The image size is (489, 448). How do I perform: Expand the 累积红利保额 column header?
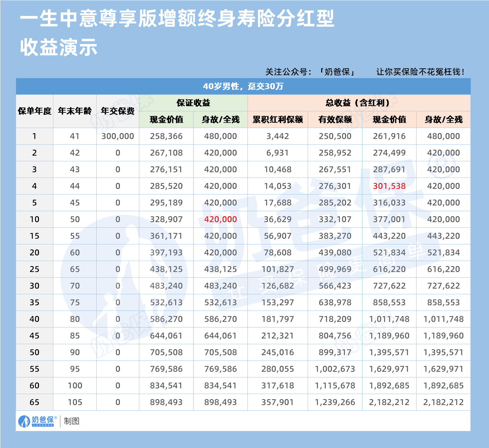(278, 120)
